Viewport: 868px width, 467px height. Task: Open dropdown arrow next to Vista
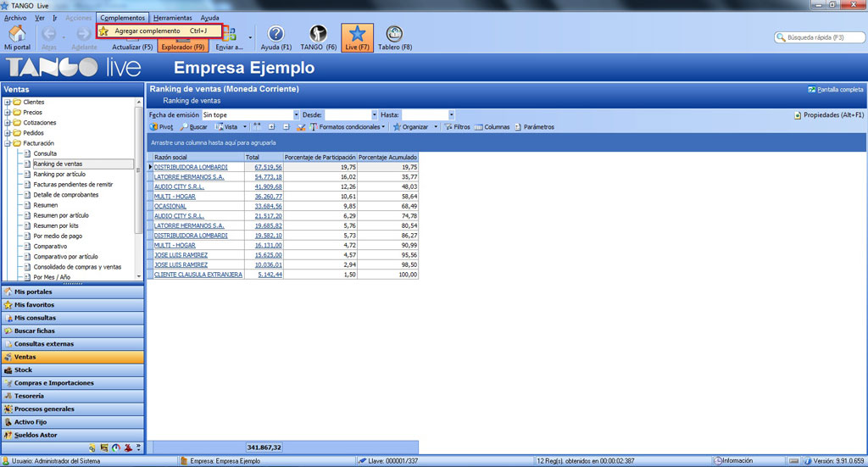(x=245, y=127)
